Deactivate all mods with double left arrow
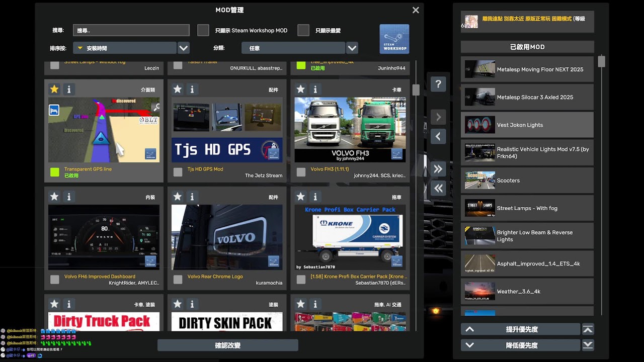Image resolution: width=644 pixels, height=362 pixels. coord(438,188)
